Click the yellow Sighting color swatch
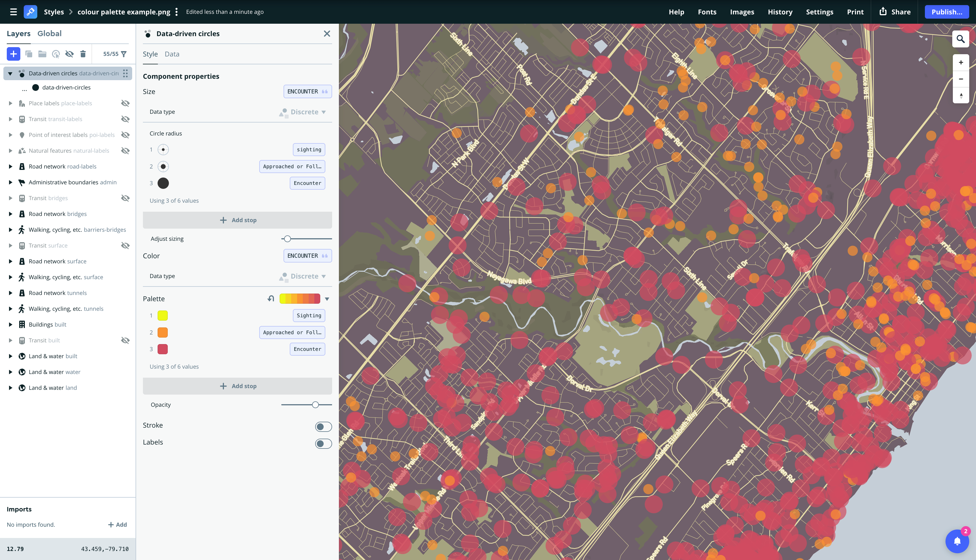The height and width of the screenshot is (560, 976). click(x=163, y=316)
